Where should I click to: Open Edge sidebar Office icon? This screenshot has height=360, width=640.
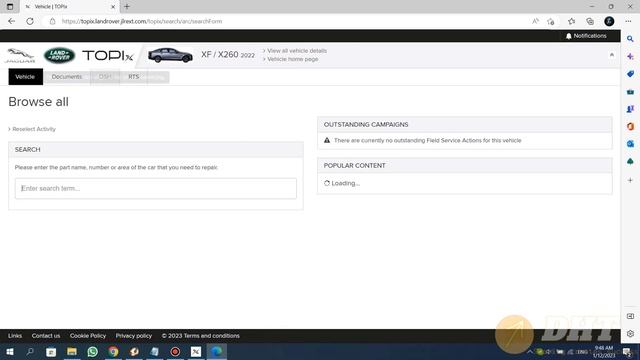[x=630, y=127]
